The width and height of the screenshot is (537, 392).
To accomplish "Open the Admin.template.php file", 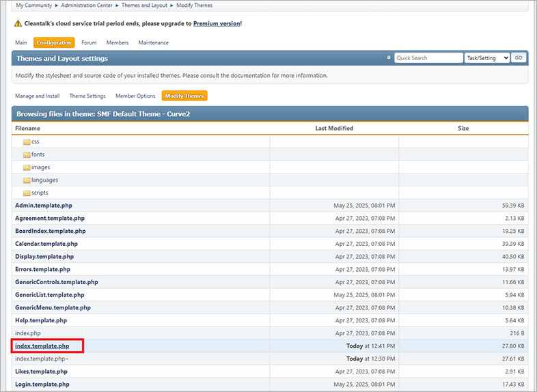I will 43,206.
